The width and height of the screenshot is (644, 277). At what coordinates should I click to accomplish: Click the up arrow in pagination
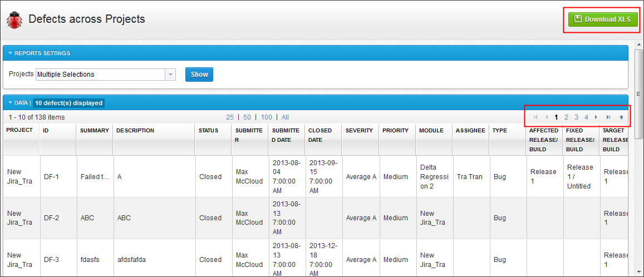click(621, 117)
